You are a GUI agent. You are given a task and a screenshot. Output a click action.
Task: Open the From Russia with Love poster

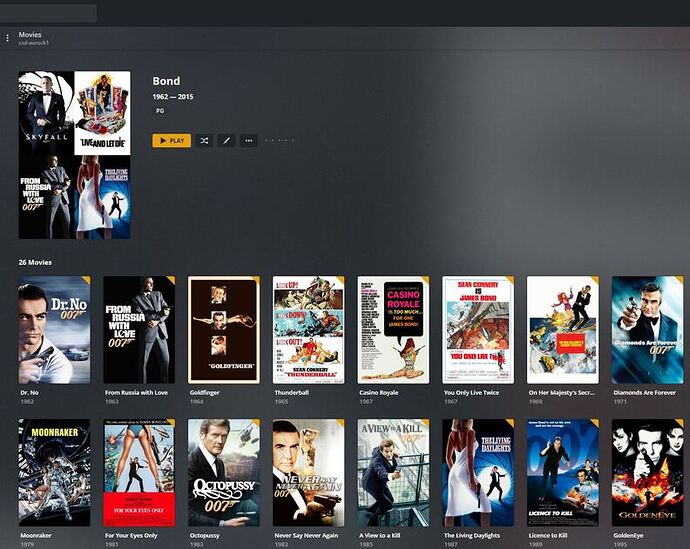click(139, 330)
